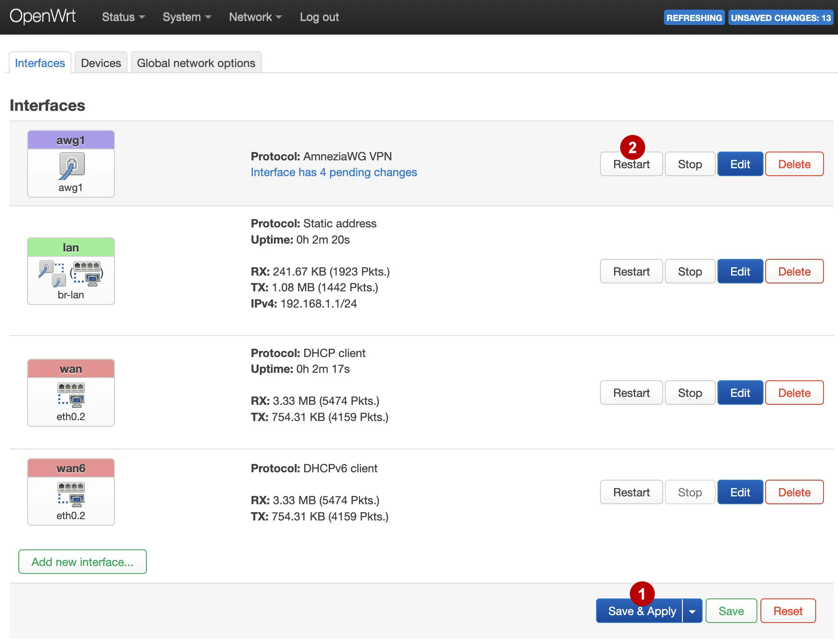Screen dimensions: 838x644
Task: Restart the awg1 interface
Action: click(x=631, y=164)
